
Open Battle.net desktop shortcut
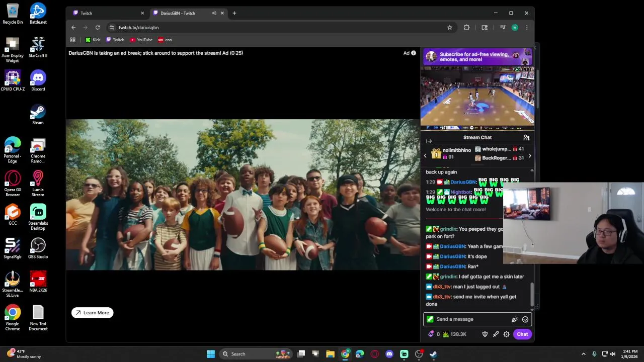[x=38, y=14]
